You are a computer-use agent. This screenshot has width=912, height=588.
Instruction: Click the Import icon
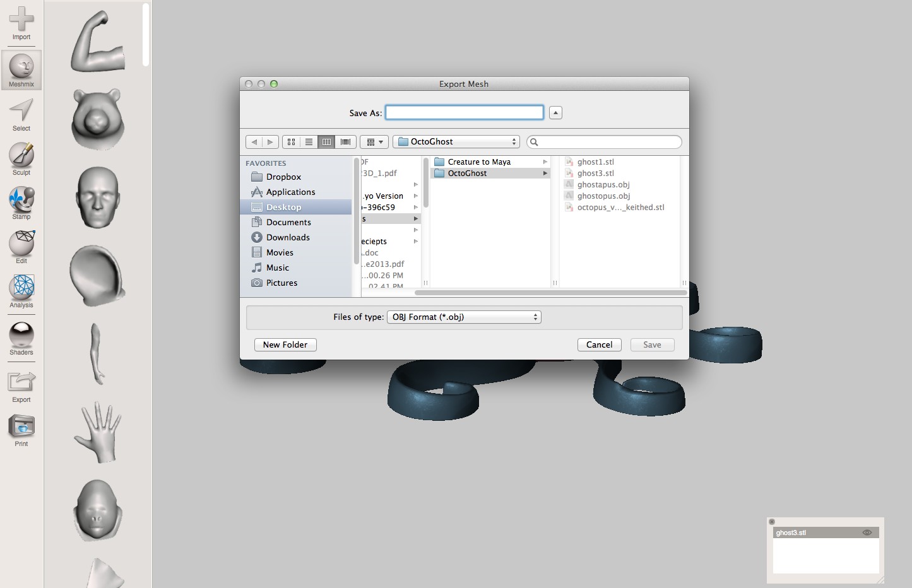click(21, 24)
